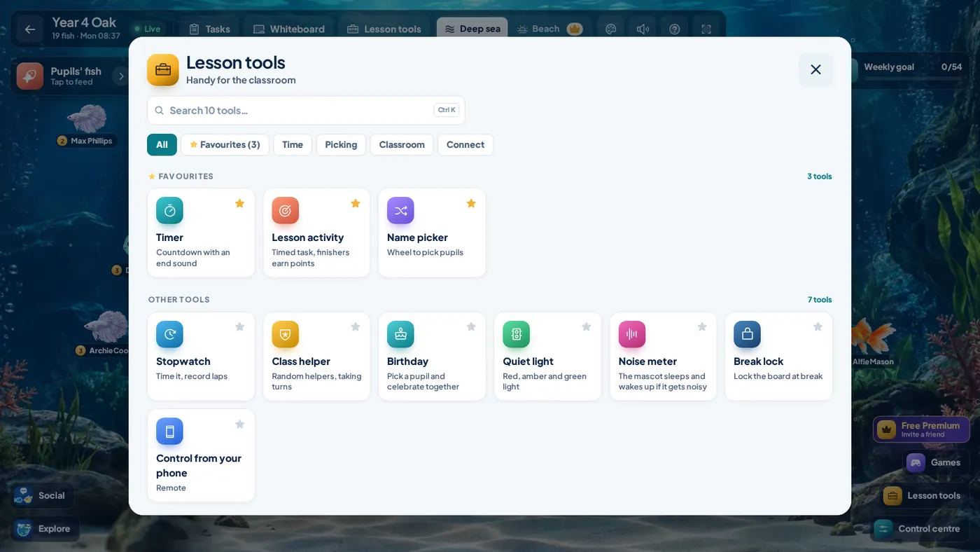The height and width of the screenshot is (552, 980).
Task: Open the Explore button
Action: 45,529
